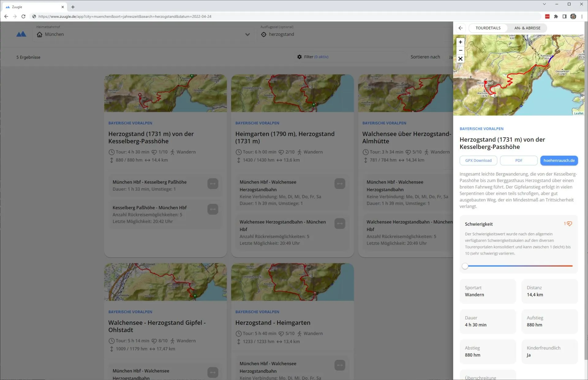Screen dimensions: 588x380
Task: Switch to the An- & Abreise tab
Action: [x=527, y=28]
